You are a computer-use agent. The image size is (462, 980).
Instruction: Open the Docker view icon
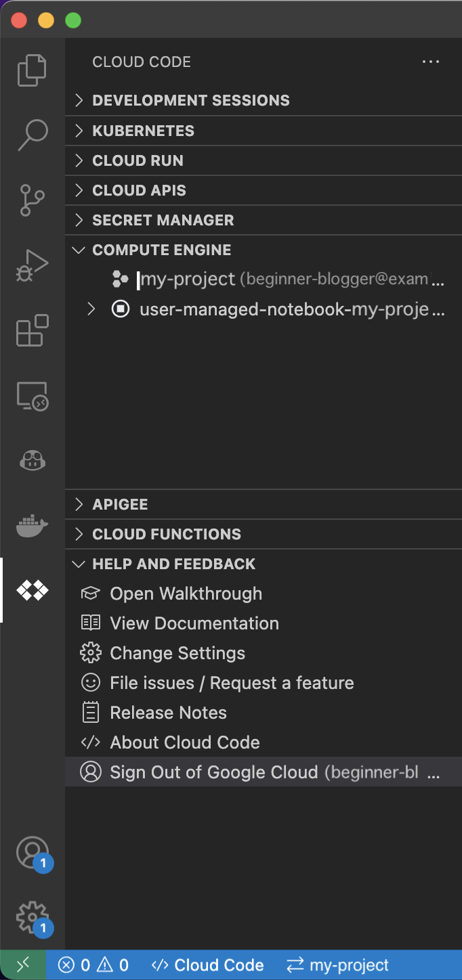click(32, 525)
